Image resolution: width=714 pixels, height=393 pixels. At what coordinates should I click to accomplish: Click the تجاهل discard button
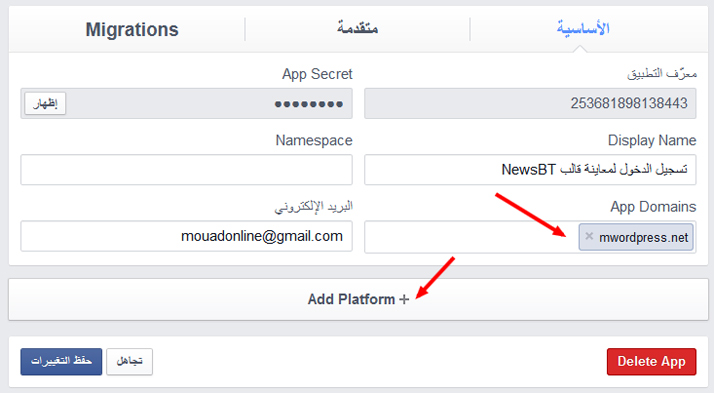(129, 362)
